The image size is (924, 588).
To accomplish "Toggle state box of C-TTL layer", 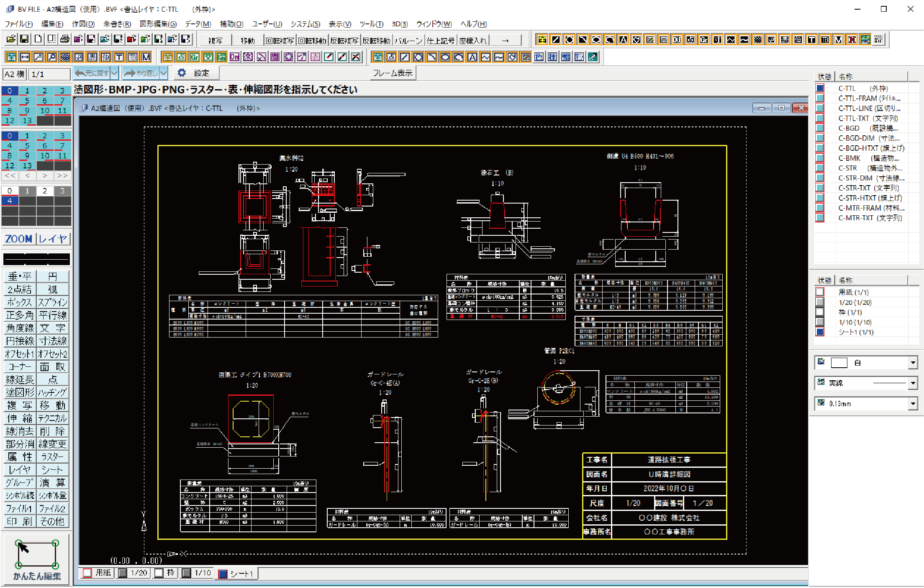I will [820, 88].
